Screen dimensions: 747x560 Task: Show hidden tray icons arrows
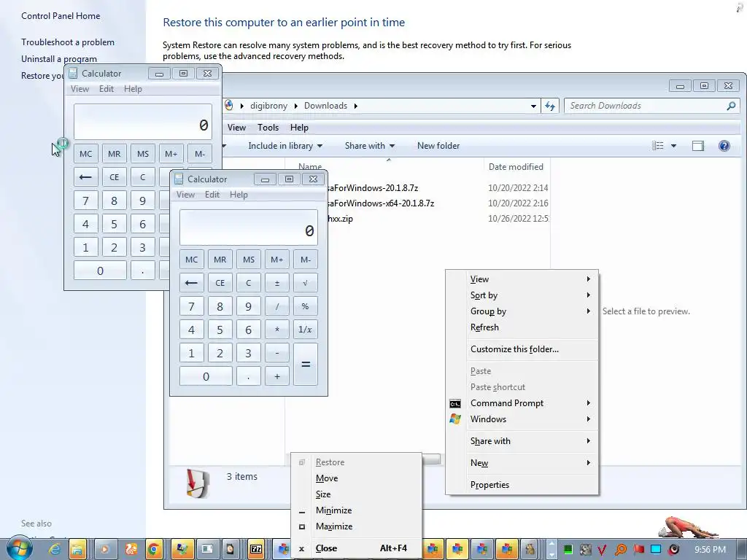point(551,549)
